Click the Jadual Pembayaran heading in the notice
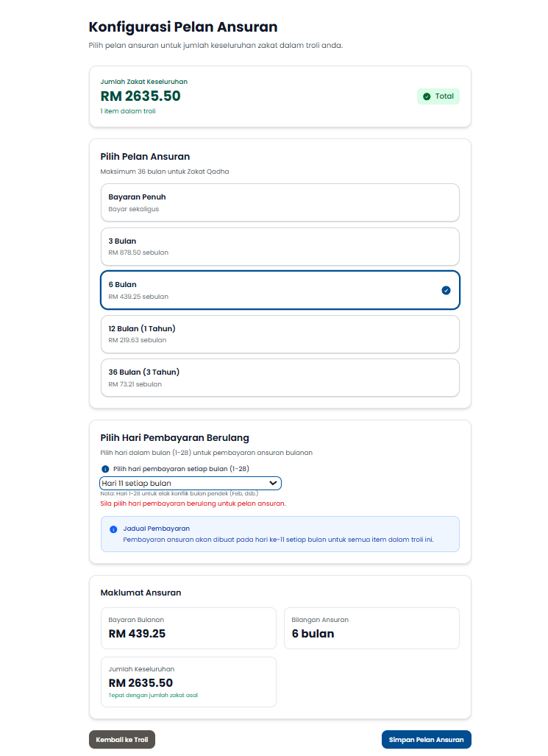Screen dimensions: 548x756 157,529
